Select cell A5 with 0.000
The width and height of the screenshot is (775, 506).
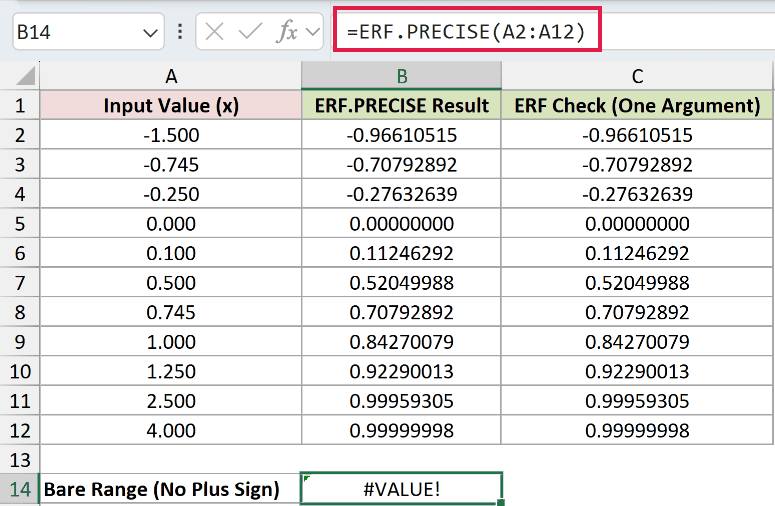171,223
